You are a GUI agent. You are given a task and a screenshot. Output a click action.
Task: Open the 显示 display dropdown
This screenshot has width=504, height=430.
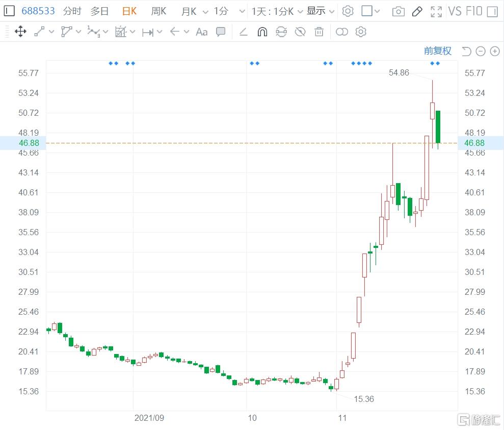(x=321, y=11)
